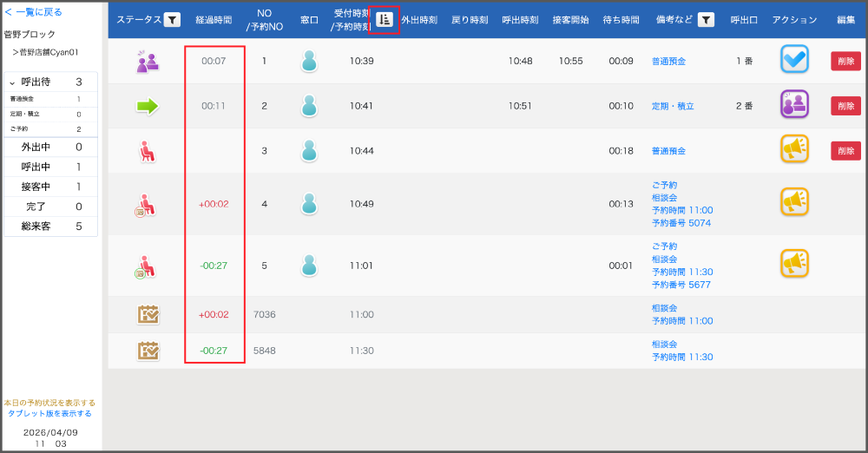Select 定期・積立 sub-item in sidebar
Viewport: 868px width, 453px height.
pyautogui.click(x=51, y=114)
